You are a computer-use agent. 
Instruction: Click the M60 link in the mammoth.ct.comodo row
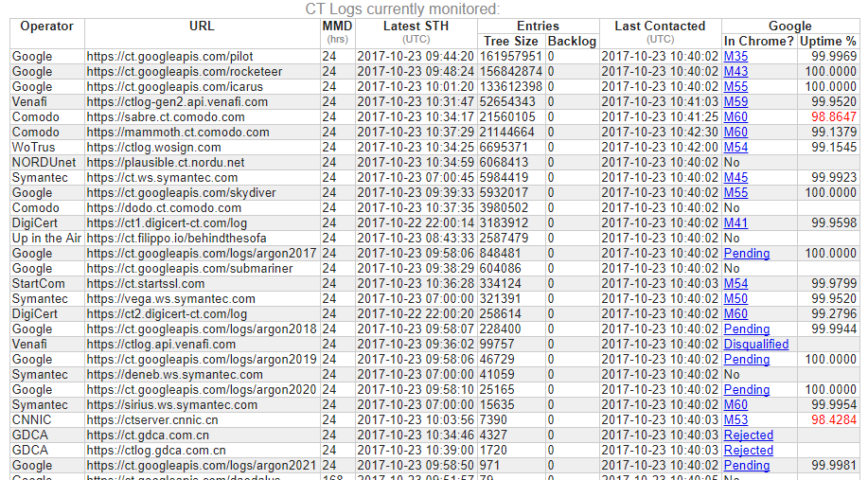(x=735, y=133)
